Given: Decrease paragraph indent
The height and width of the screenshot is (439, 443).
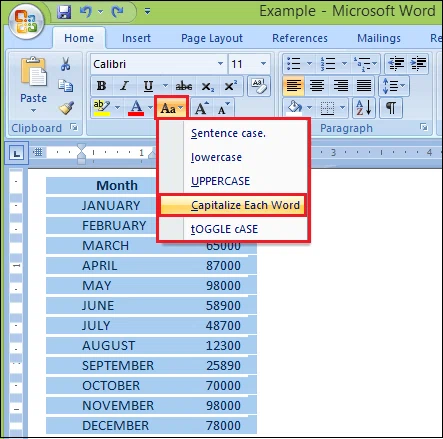Looking at the screenshot, I should click(396, 63).
